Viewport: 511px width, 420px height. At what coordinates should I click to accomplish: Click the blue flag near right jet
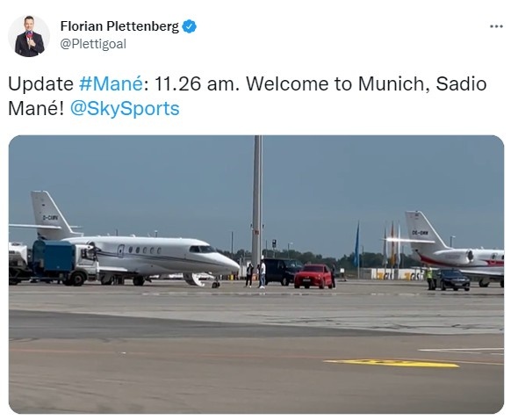[356, 244]
